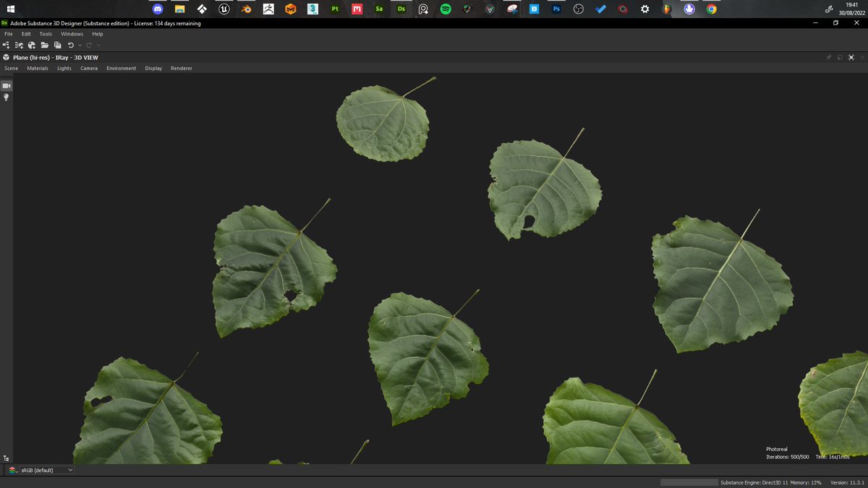The height and width of the screenshot is (488, 868).
Task: Click the Photoreal renderer label
Action: 777,449
